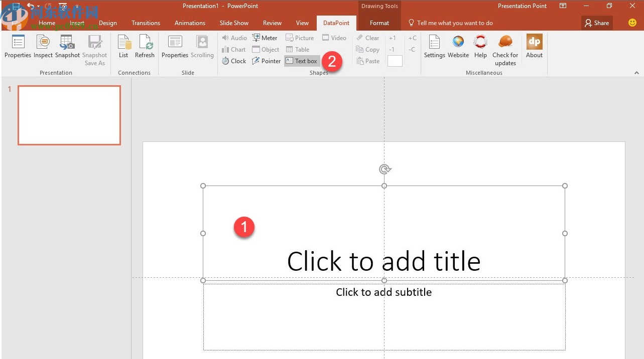Screen dimensions: 644x359
Task: Click the Share button
Action: pos(597,23)
